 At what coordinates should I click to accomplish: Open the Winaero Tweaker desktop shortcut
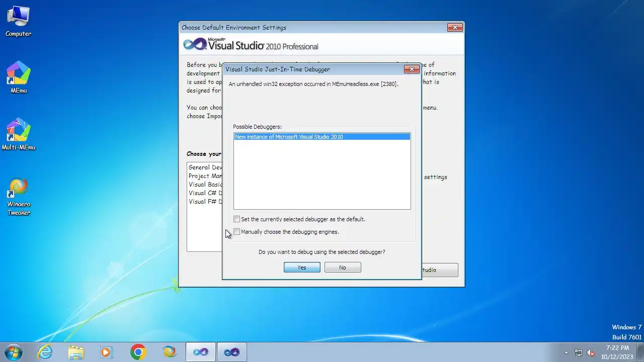pos(19,196)
